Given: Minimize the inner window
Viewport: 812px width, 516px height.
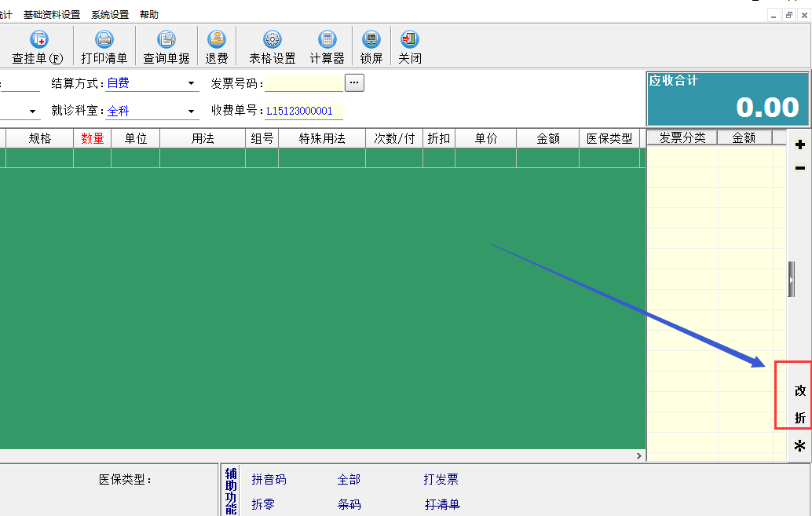Looking at the screenshot, I should (x=774, y=16).
